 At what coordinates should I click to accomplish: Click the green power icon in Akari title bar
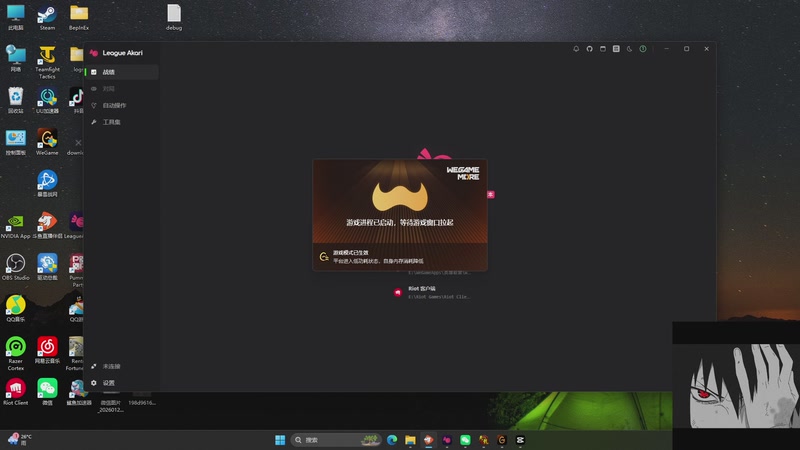[x=643, y=49]
